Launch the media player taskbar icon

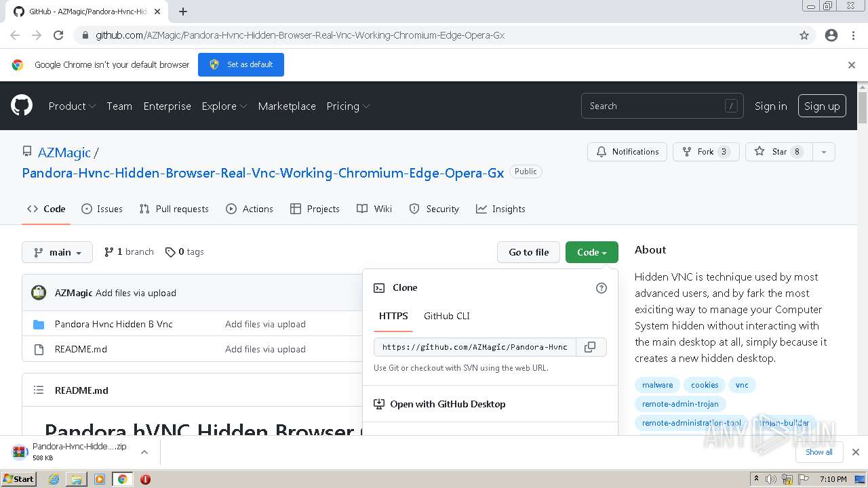click(100, 479)
